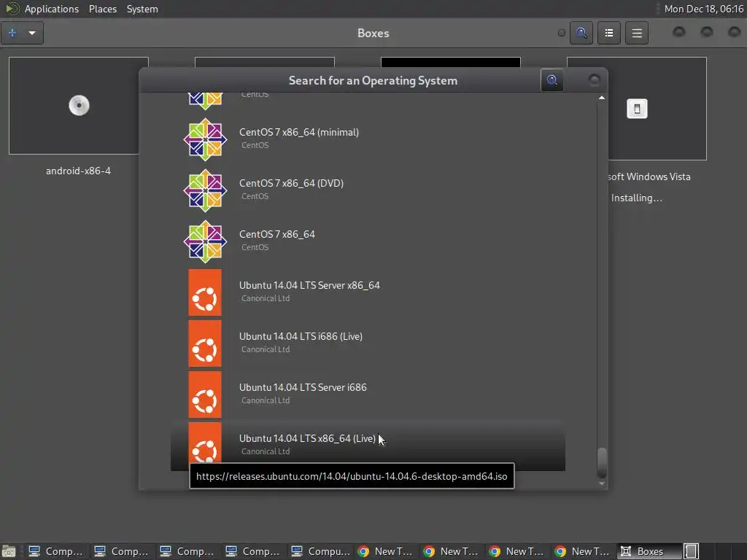This screenshot has height=560, width=747.
Task: Switch to last New T… Chrome window
Action: [x=582, y=551]
